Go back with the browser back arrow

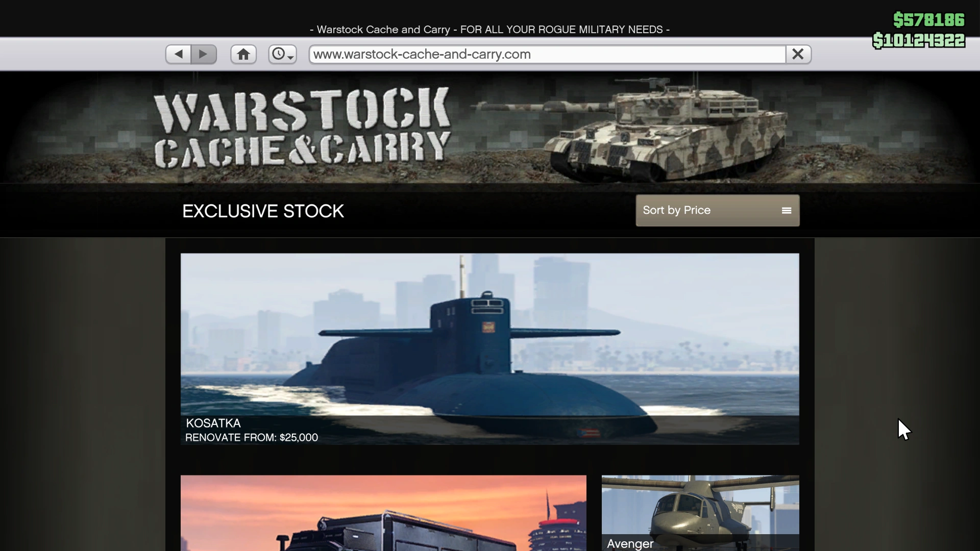178,54
